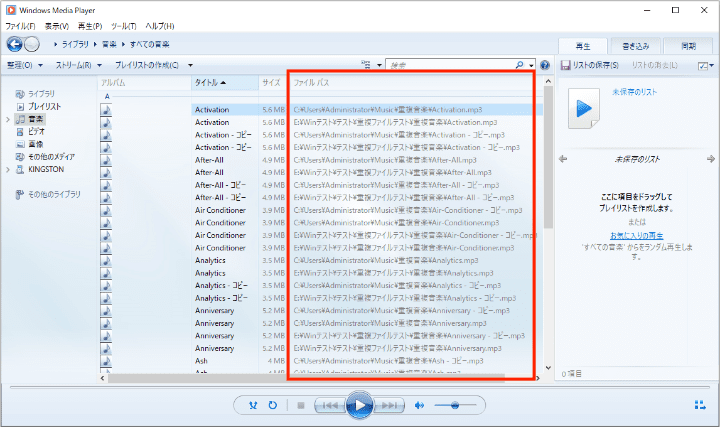Switch to Now Playing mode icon
Viewport: 720px width, 427px height.
pyautogui.click(x=700, y=405)
